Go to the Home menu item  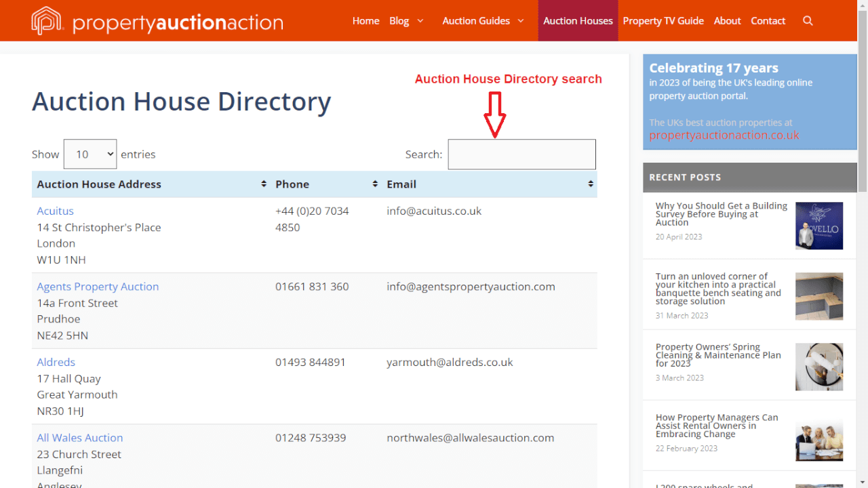366,21
